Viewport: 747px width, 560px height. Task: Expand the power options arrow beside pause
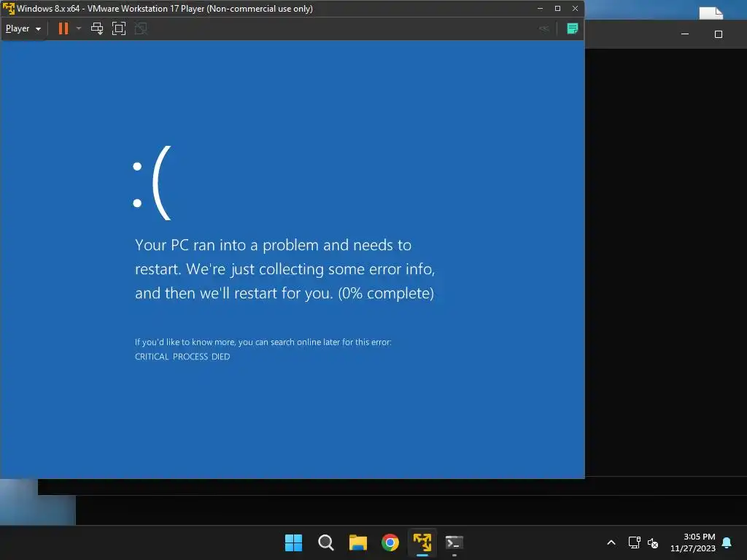(x=79, y=28)
